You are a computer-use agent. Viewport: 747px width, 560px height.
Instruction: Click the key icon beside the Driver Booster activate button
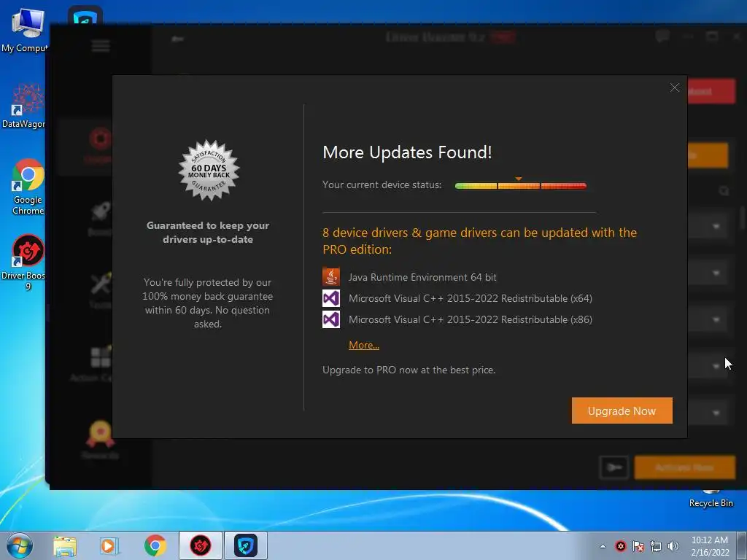tap(614, 467)
